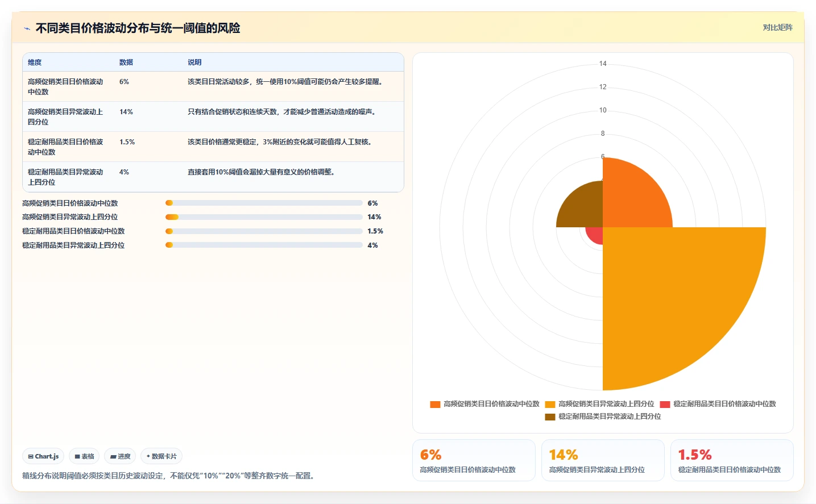Click description starting 直接套用10%阈值
Image resolution: width=816 pixels, height=504 pixels.
click(x=263, y=172)
